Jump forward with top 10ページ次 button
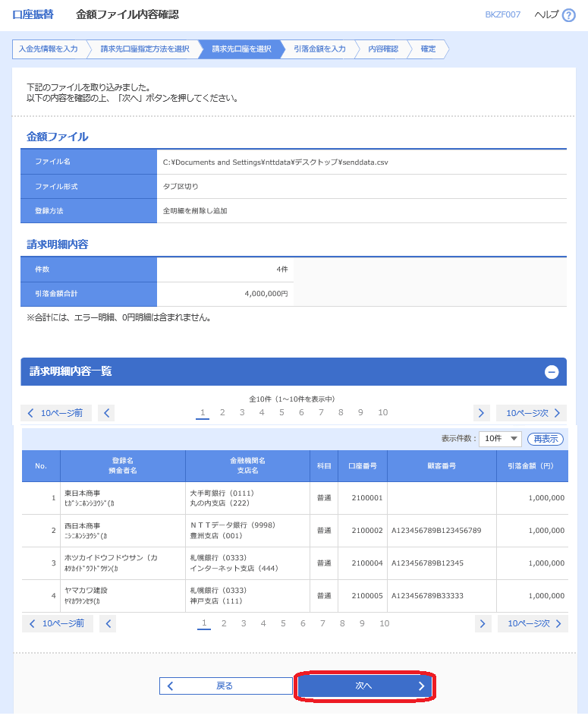This screenshot has width=588, height=722. [531, 413]
